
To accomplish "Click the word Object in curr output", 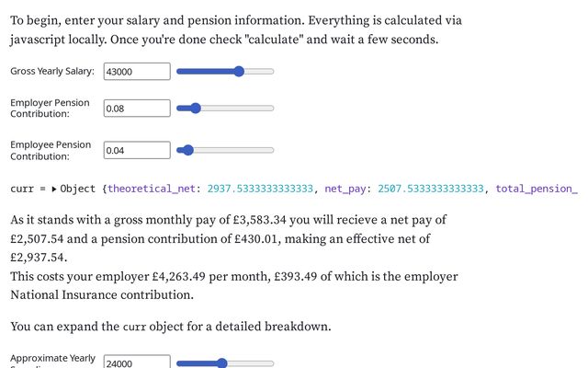I will 78,190.
